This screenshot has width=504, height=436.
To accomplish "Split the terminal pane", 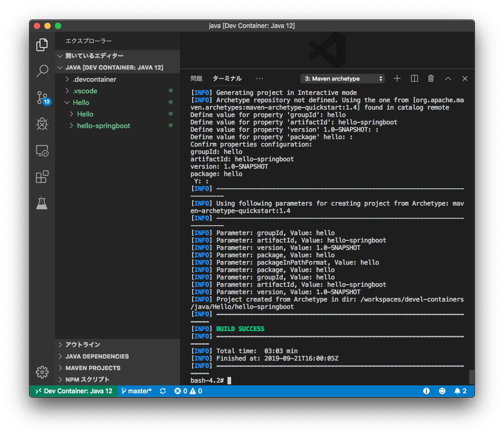I will (x=414, y=79).
